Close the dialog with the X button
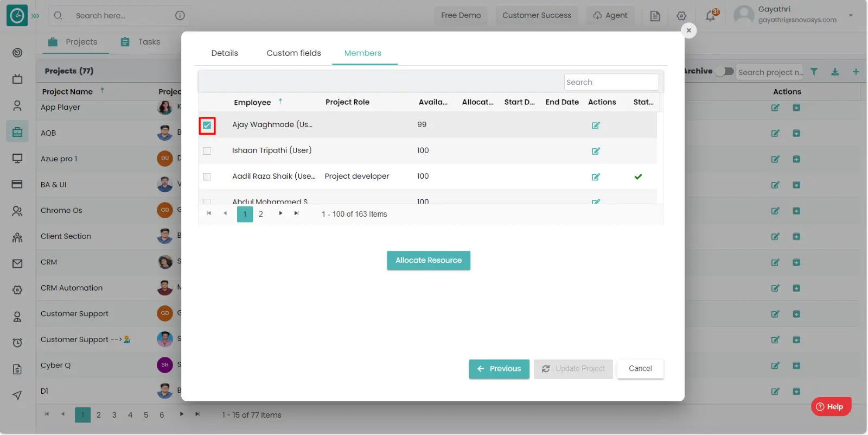Image resolution: width=868 pixels, height=435 pixels. point(688,30)
